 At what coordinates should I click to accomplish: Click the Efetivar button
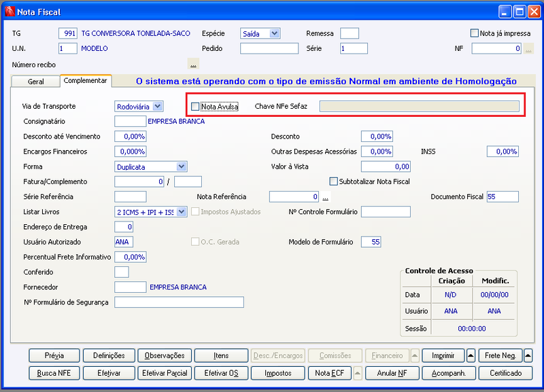pyautogui.click(x=109, y=373)
